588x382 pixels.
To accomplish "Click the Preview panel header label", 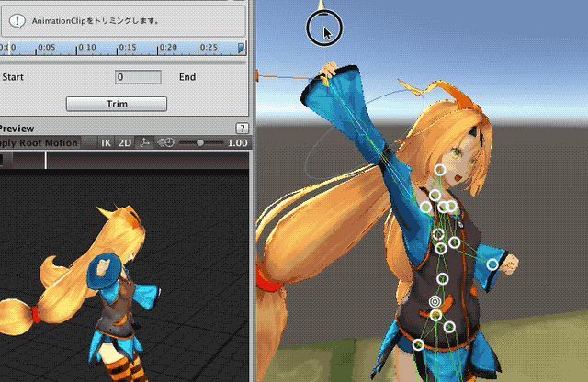I will click(17, 129).
